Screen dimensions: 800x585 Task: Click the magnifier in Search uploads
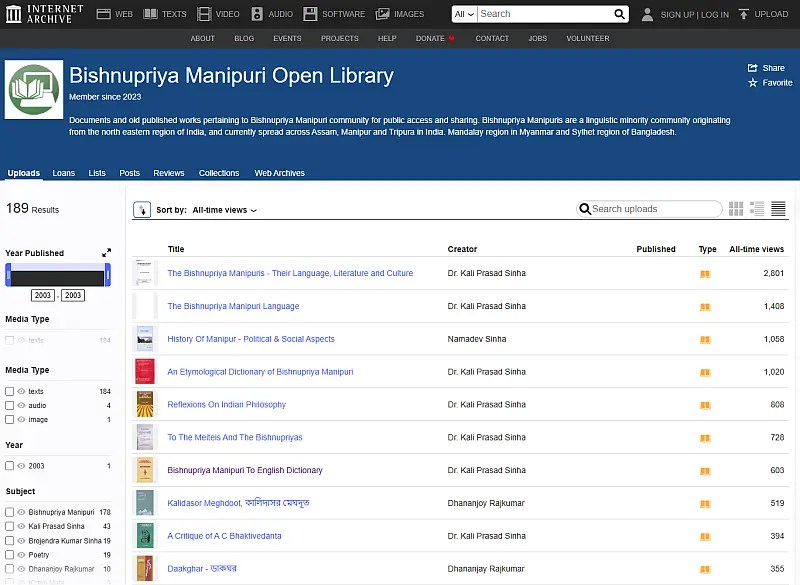585,209
